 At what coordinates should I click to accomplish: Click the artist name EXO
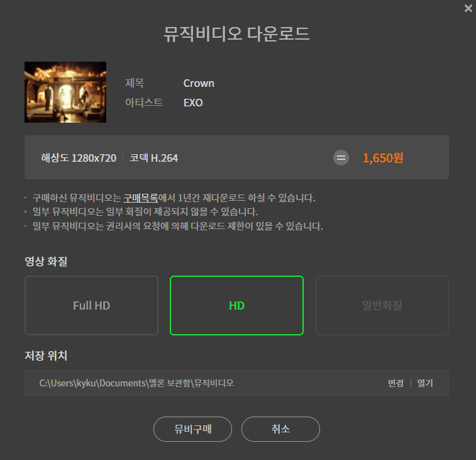(193, 103)
